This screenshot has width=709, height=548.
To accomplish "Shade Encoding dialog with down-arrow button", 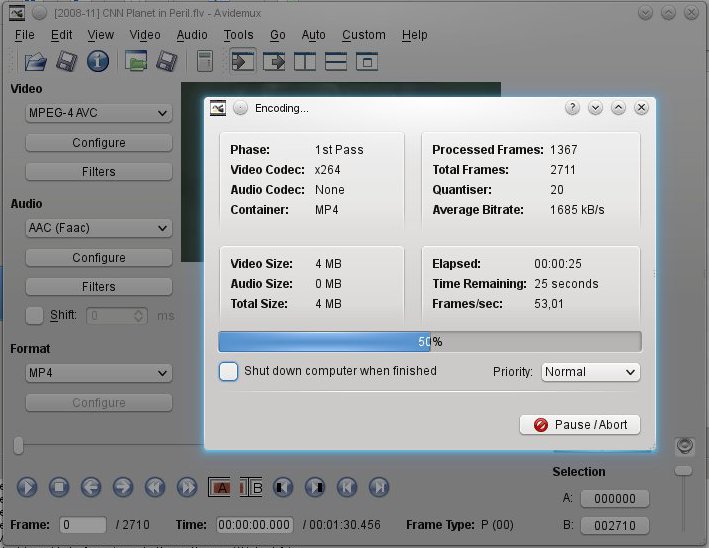I will [596, 108].
